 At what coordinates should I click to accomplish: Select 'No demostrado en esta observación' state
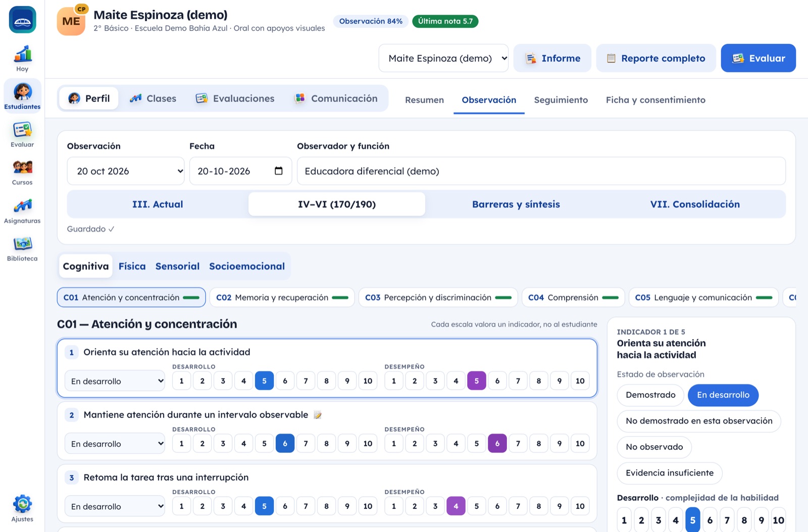699,421
